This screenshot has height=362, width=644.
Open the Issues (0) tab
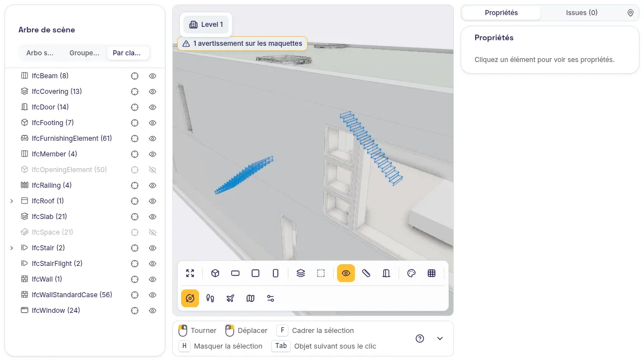[581, 13]
